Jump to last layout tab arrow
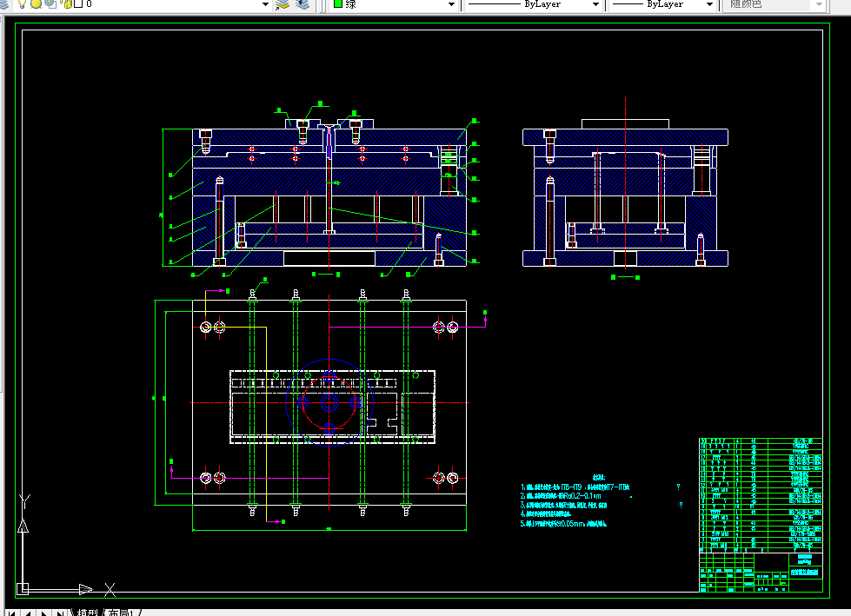Viewport: 851px width, 616px height. click(60, 613)
